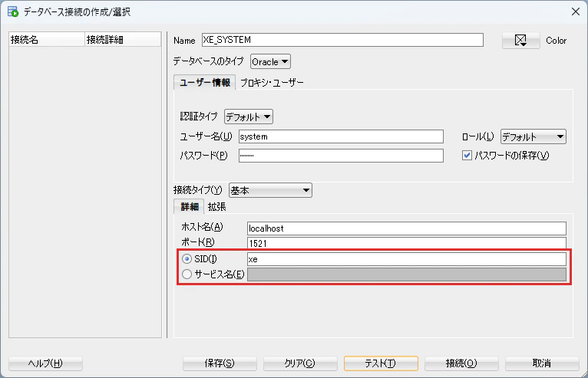Image resolution: width=588 pixels, height=378 pixels.
Task: Open the Color picker button
Action: [x=521, y=40]
